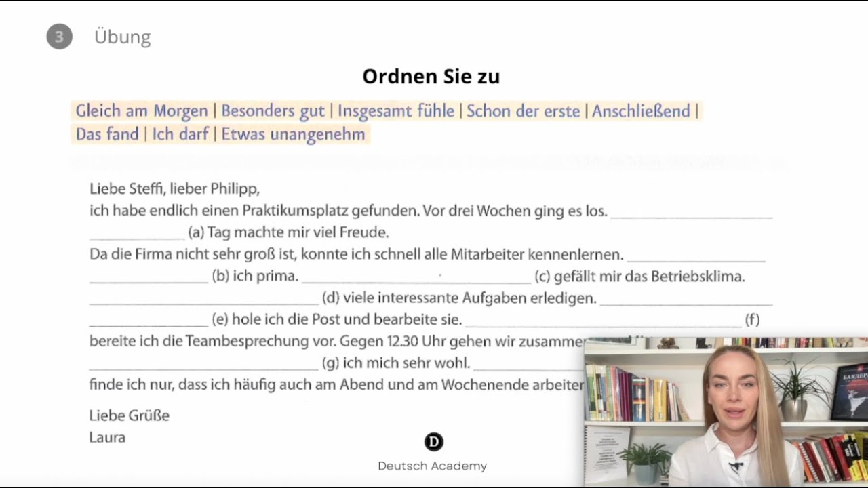Select the phrase 'Etwas unangenehm'
This screenshot has width=868, height=488.
(294, 134)
